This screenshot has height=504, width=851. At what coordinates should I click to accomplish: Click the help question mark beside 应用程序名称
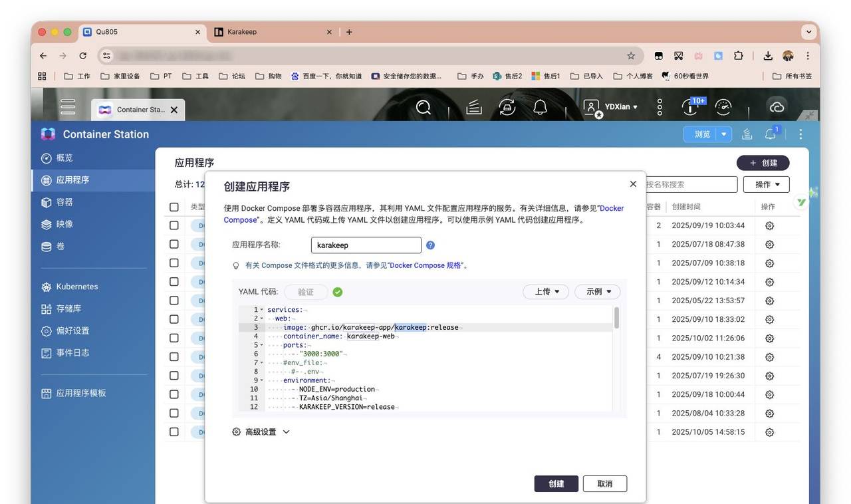coord(429,245)
